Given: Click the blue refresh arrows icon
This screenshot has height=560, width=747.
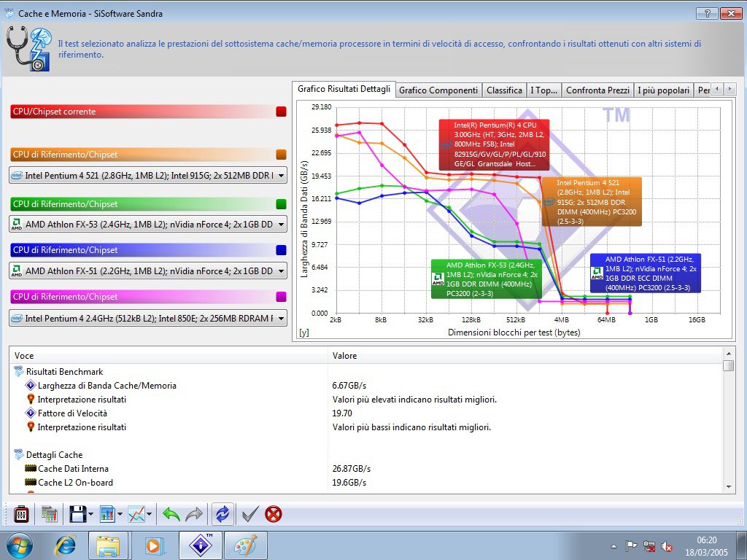Looking at the screenshot, I should click(x=221, y=514).
